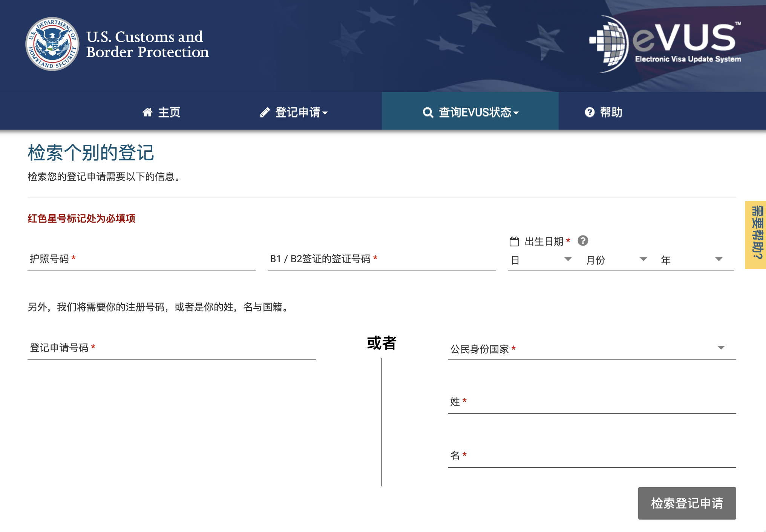766x532 pixels.
Task: Click the 登记申请号码 input field
Action: coord(170,349)
